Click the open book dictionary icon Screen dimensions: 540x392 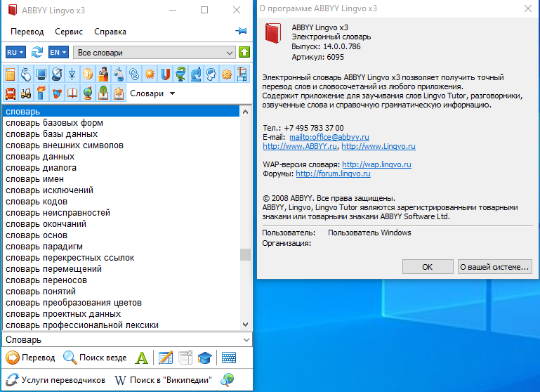click(72, 93)
